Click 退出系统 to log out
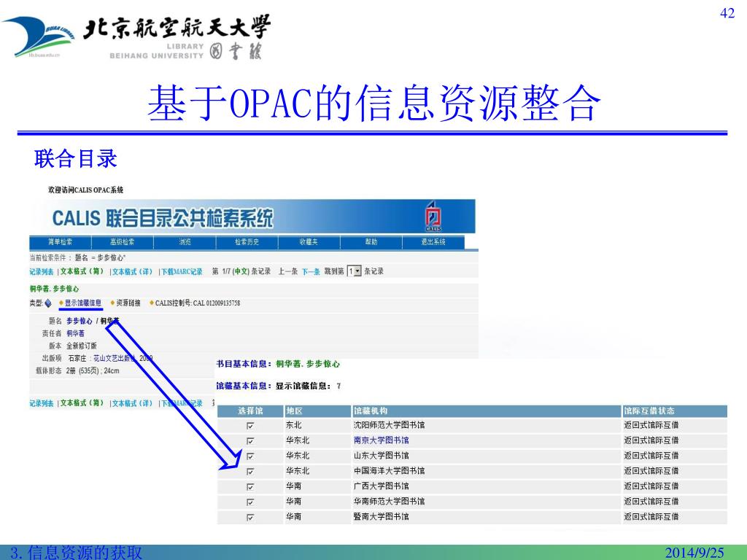The image size is (747, 560). pyautogui.click(x=433, y=242)
